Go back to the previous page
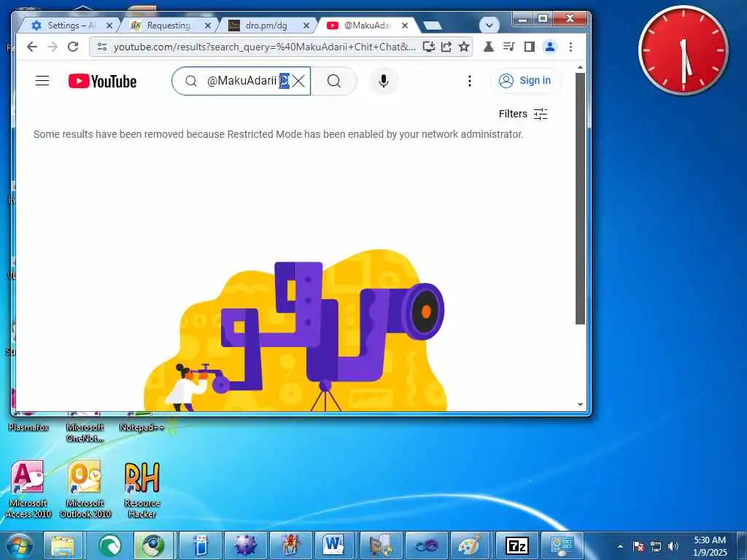The image size is (747, 560). (x=32, y=47)
